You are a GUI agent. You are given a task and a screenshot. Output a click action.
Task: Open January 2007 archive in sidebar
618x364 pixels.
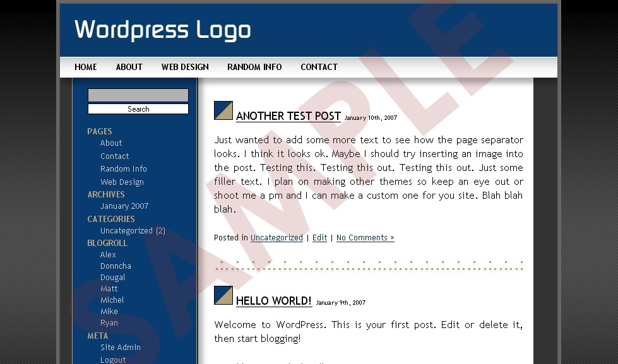click(x=124, y=206)
